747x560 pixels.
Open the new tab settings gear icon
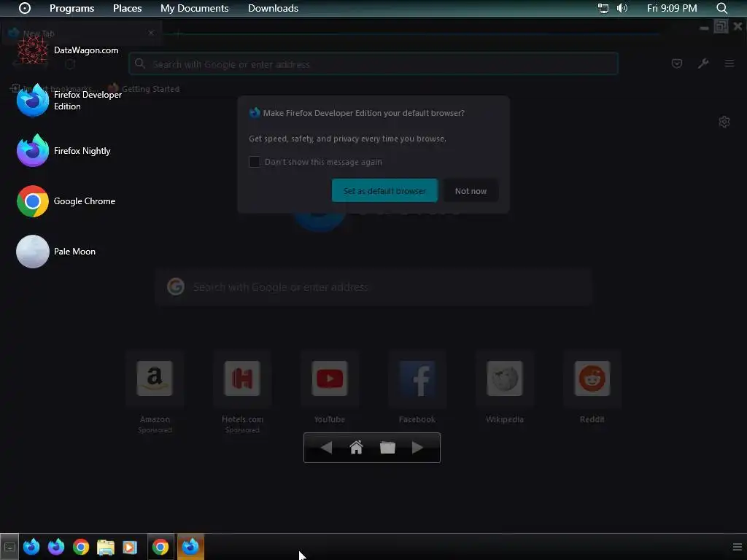(724, 122)
